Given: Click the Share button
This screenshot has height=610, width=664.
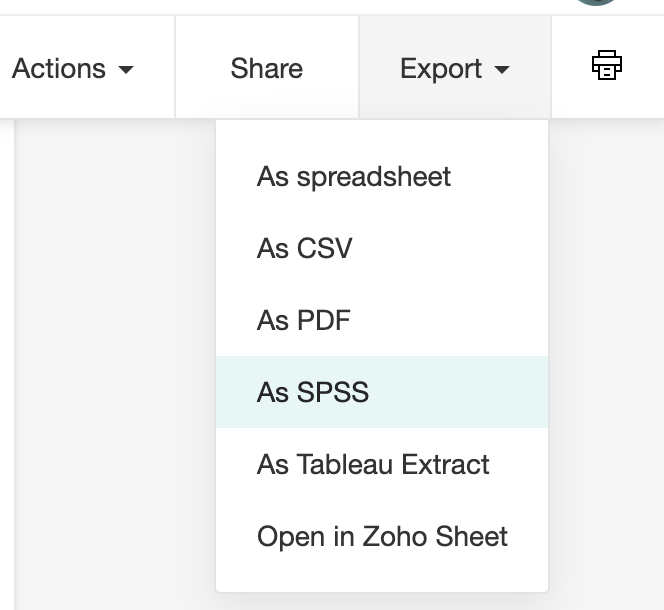Looking at the screenshot, I should click(267, 68).
